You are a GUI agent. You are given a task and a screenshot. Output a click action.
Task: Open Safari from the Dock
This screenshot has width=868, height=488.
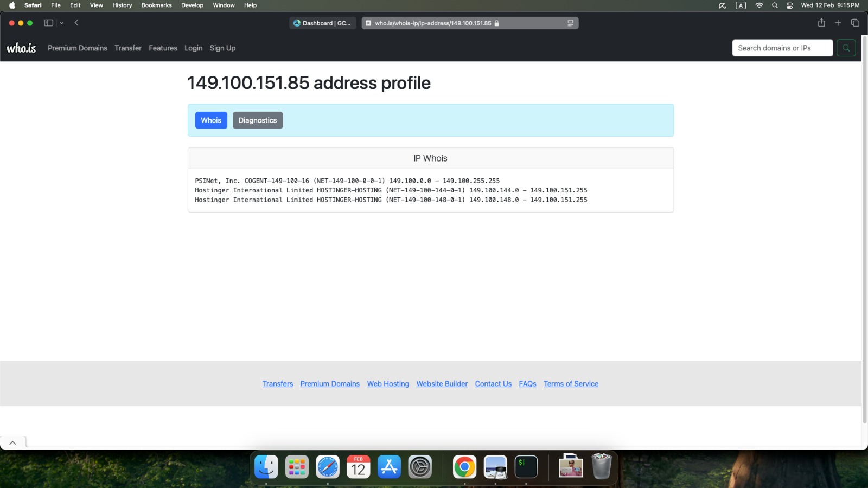tap(328, 467)
